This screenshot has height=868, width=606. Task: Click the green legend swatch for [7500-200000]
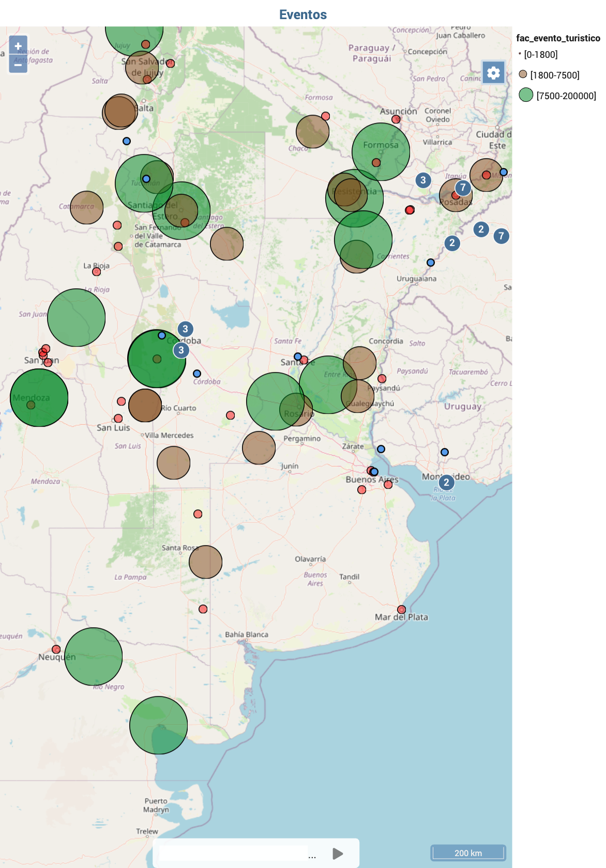click(x=526, y=95)
